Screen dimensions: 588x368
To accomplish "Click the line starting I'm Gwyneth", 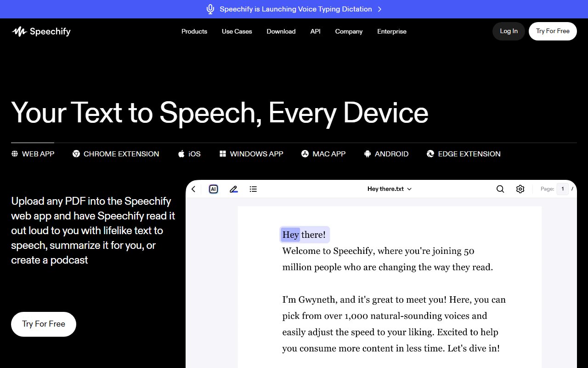I will pos(394,300).
